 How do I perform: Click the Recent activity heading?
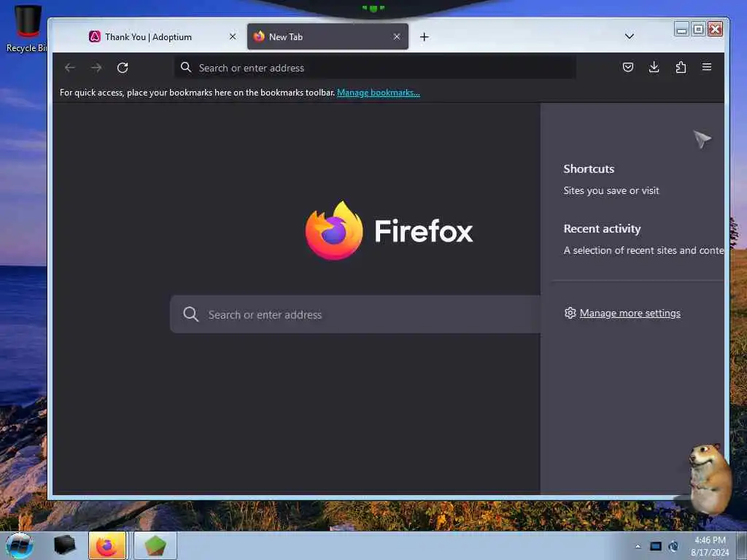602,228
